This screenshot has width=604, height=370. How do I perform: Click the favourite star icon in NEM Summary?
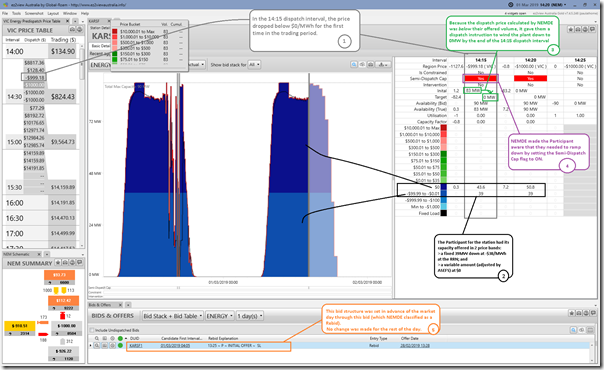(x=58, y=263)
